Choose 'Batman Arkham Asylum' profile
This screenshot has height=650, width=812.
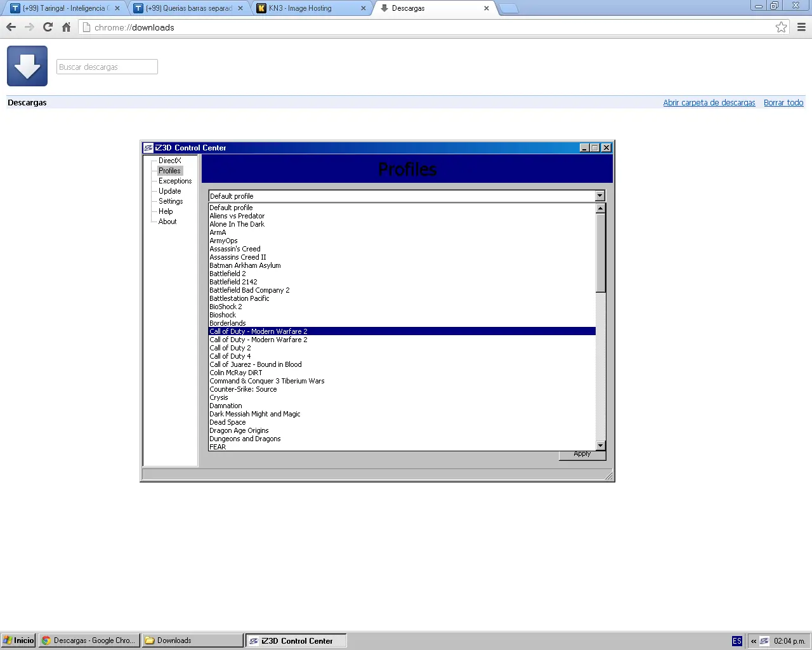[x=402, y=265]
